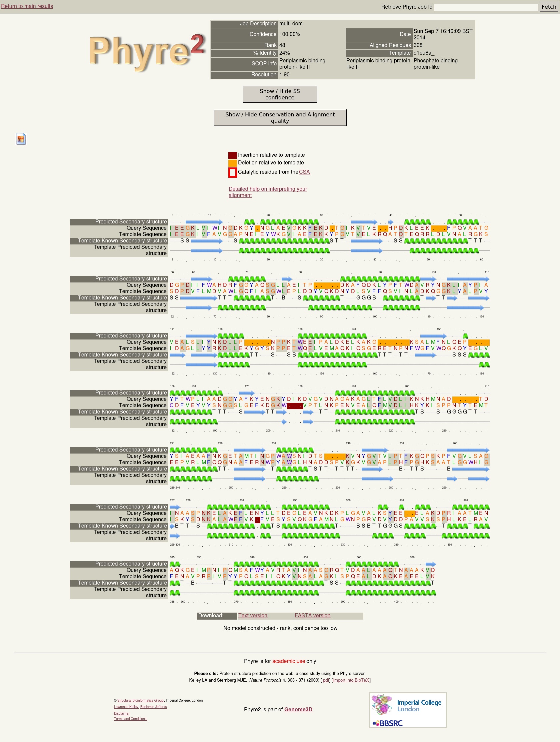This screenshot has width=560, height=742.
Task: Download the FASTA version
Action: [x=312, y=615]
